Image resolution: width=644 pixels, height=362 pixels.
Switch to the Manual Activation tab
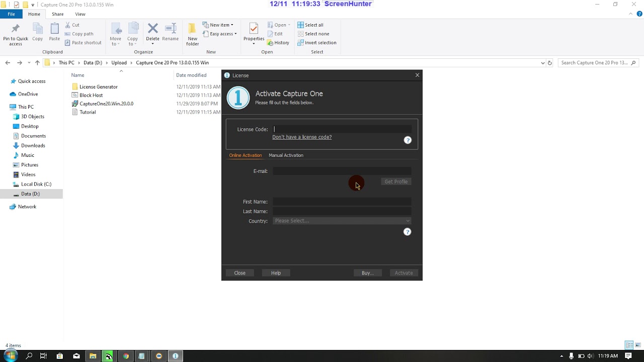pyautogui.click(x=286, y=155)
